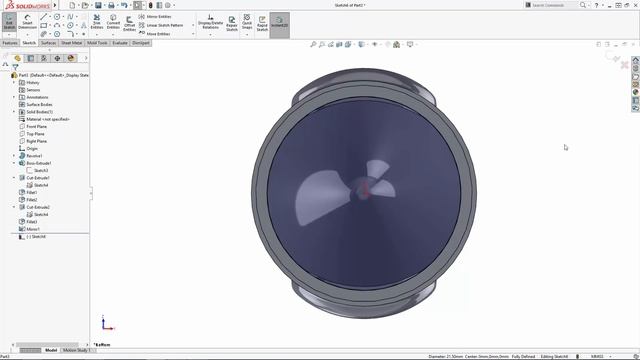Click the Rebuild traffic light icon
Screen dimensions: 640x360
tap(151, 5)
